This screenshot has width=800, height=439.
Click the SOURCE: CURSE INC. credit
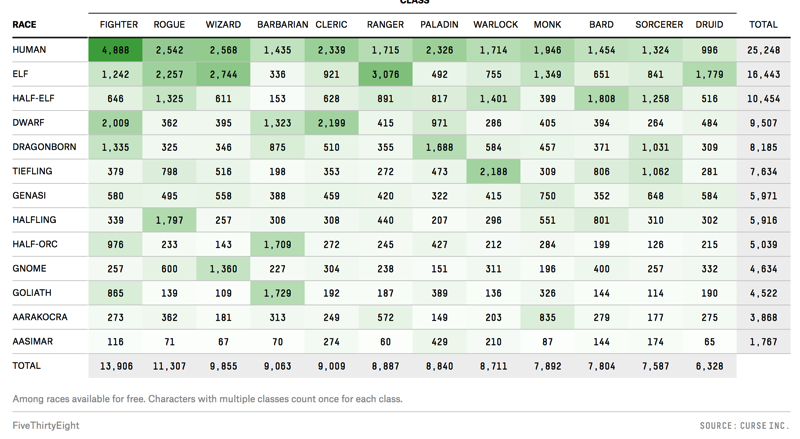(x=743, y=426)
